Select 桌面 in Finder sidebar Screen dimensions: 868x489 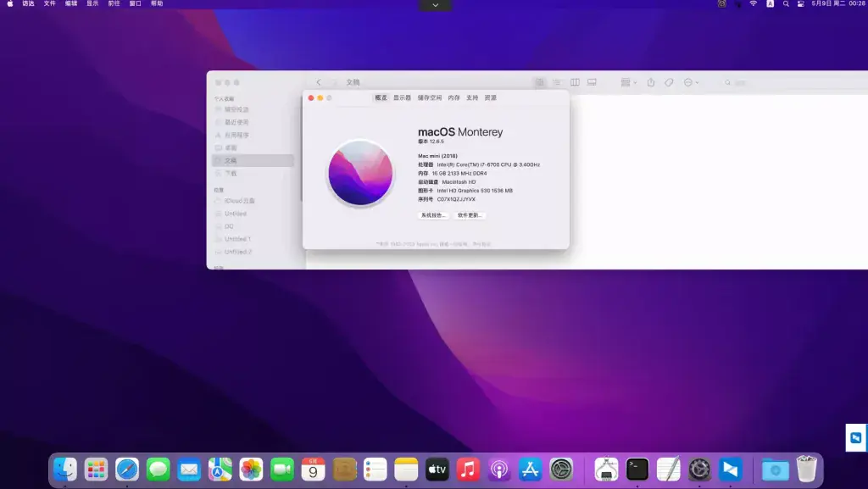pyautogui.click(x=253, y=147)
